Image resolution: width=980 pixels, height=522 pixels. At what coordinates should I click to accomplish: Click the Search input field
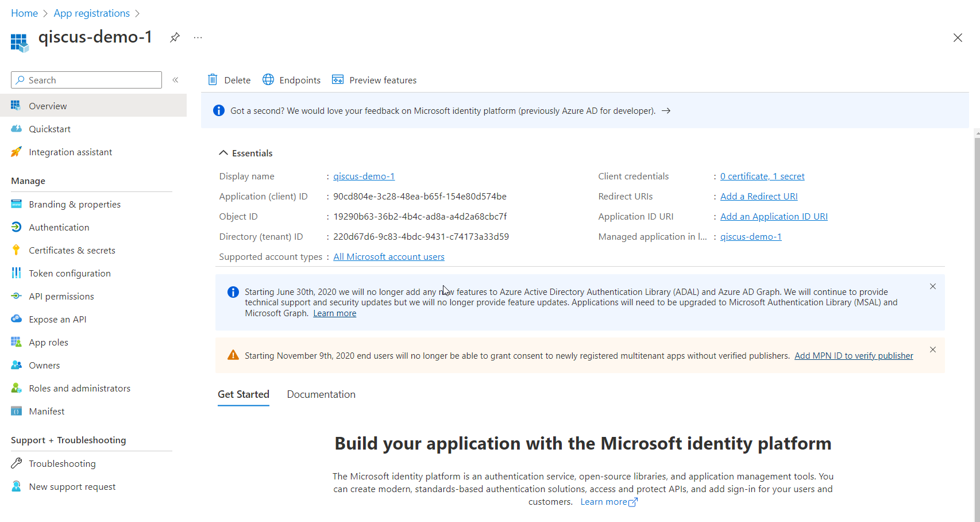(x=87, y=80)
